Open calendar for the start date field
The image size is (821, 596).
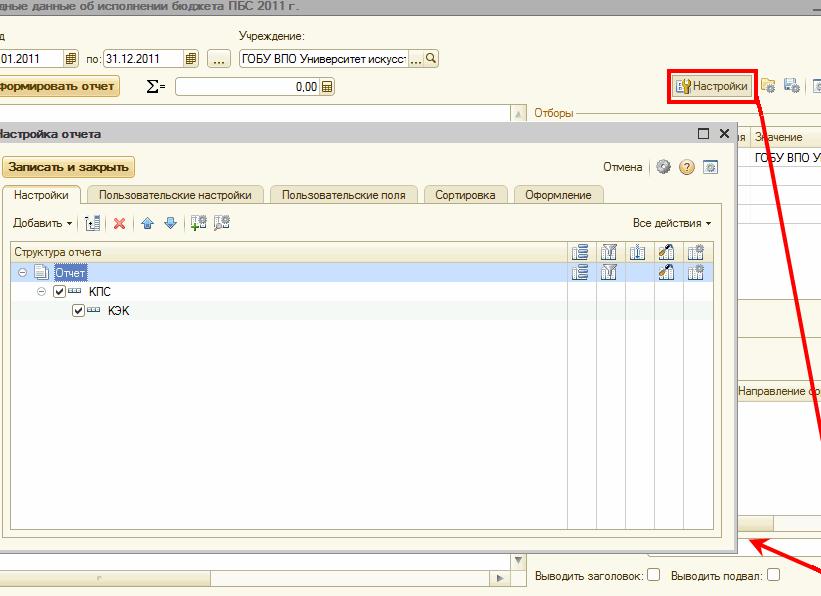click(71, 59)
